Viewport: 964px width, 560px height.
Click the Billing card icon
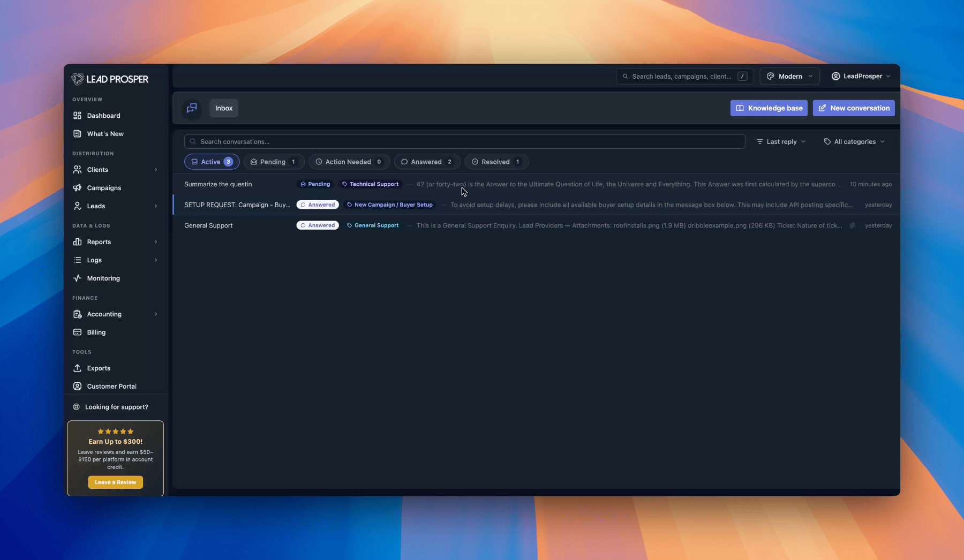tap(77, 332)
